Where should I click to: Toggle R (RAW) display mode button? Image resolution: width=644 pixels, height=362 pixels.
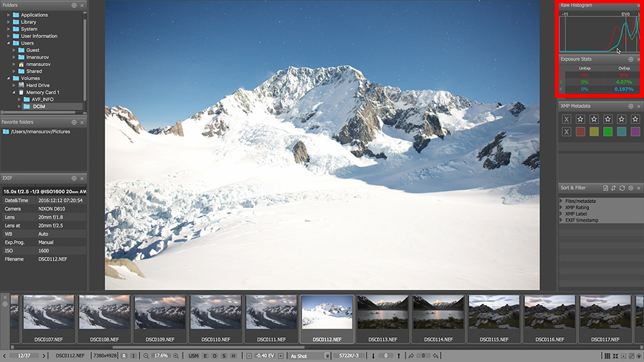(124, 356)
